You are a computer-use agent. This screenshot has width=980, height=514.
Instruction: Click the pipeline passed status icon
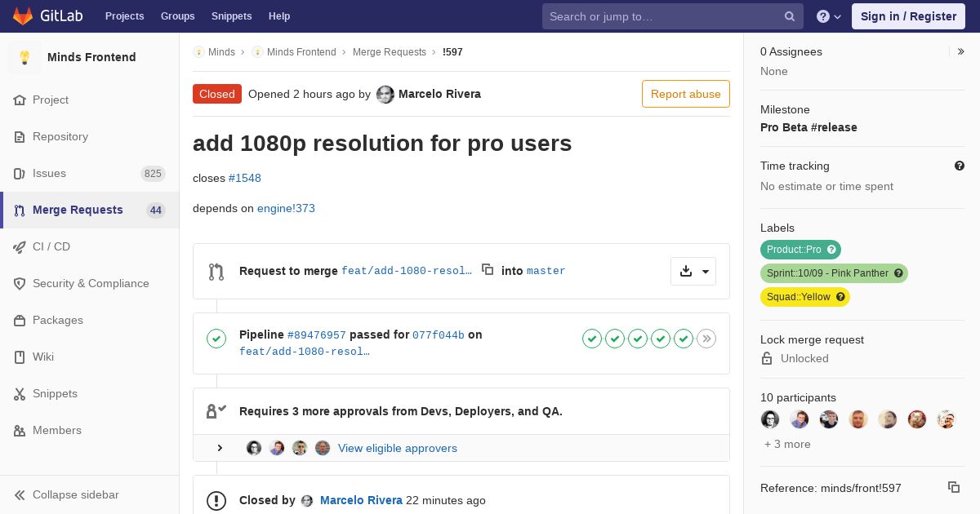pos(216,339)
